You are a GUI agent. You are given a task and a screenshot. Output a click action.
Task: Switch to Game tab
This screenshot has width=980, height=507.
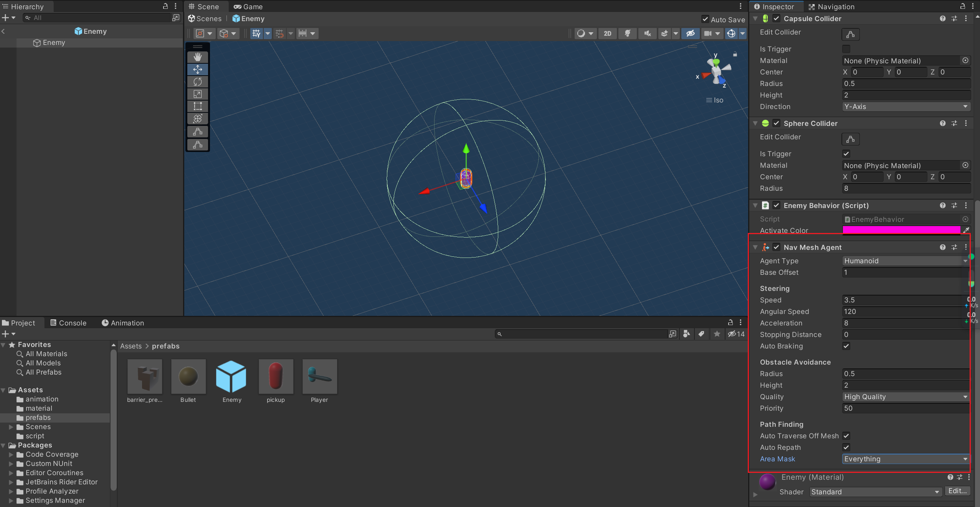(x=248, y=7)
